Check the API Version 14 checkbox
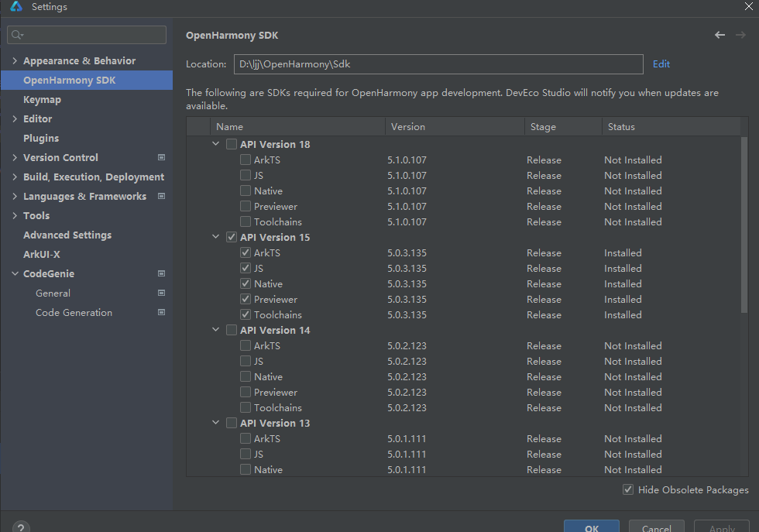Screen dimensions: 759x532 click(232, 330)
